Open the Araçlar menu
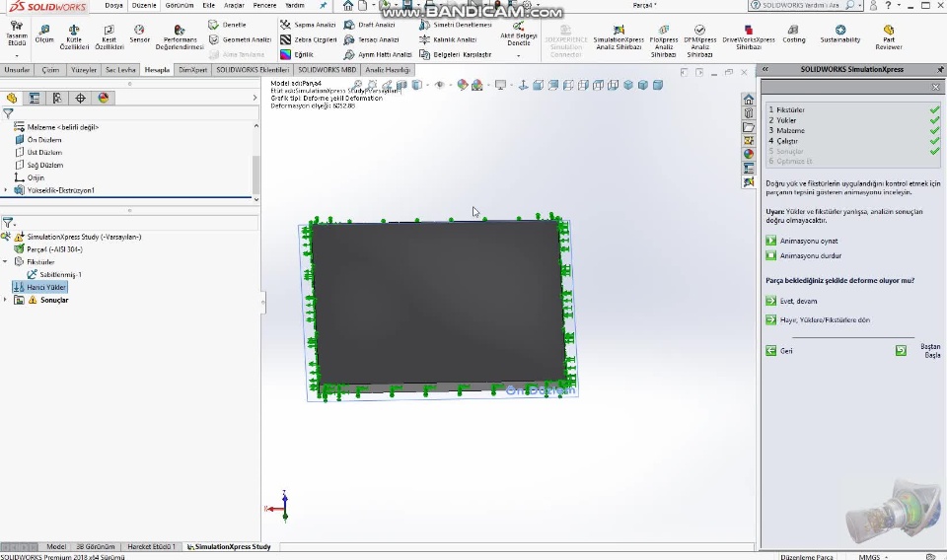This screenshot has height=560, width=947. [x=234, y=6]
